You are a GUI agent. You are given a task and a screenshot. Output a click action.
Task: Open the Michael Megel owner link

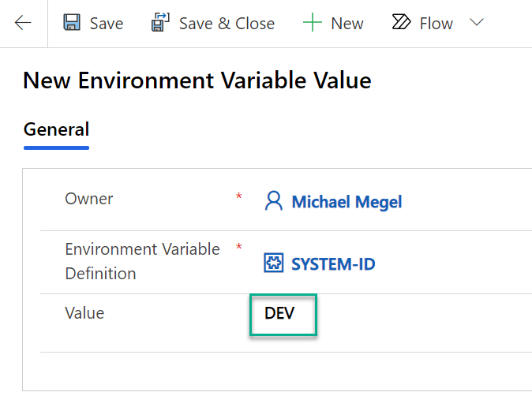[x=347, y=202]
